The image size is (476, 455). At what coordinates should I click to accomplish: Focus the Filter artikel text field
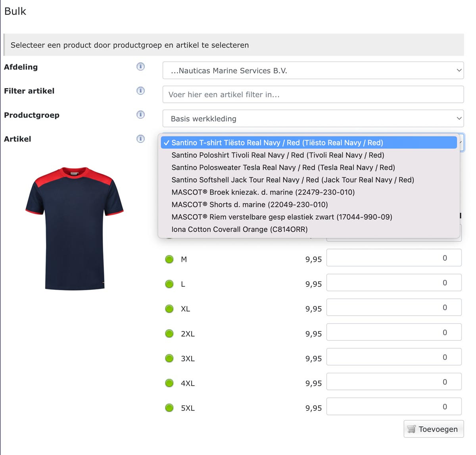pyautogui.click(x=313, y=94)
